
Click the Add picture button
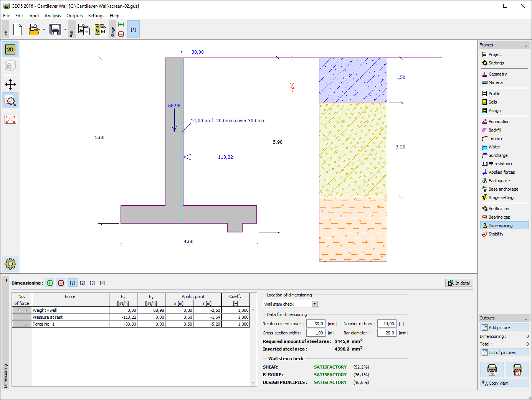tap(504, 328)
